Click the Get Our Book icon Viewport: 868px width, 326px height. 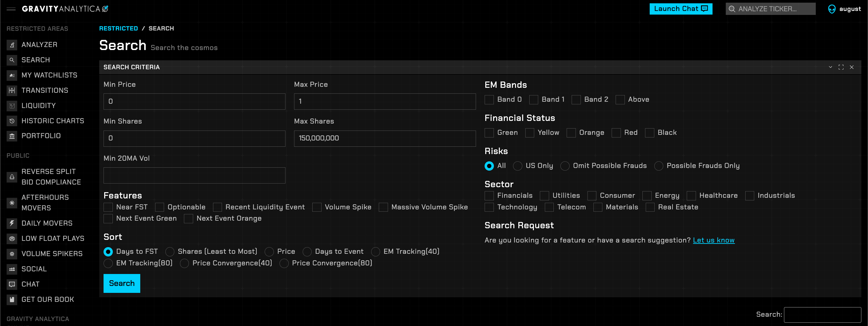(12, 299)
